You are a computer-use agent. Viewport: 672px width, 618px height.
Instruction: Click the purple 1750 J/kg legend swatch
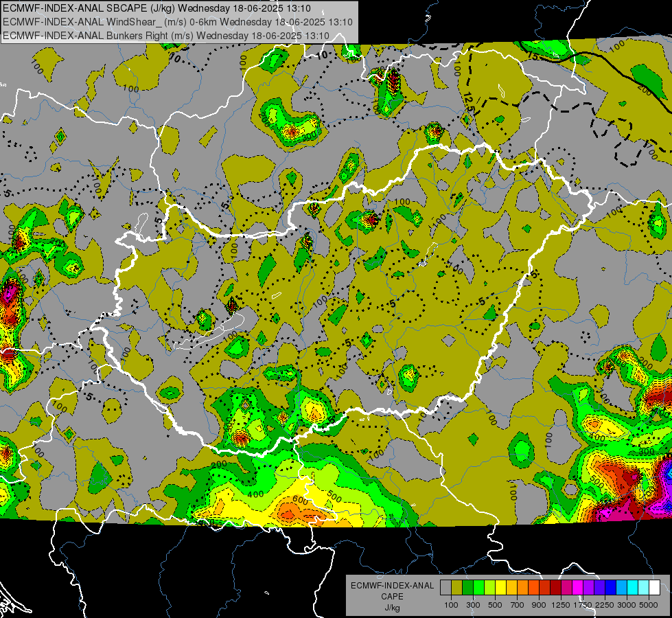pos(589,587)
